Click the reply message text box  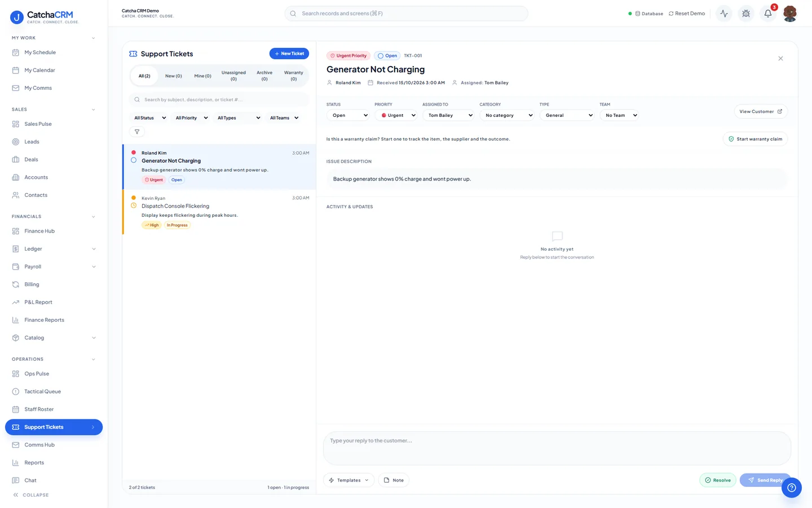pos(557,448)
